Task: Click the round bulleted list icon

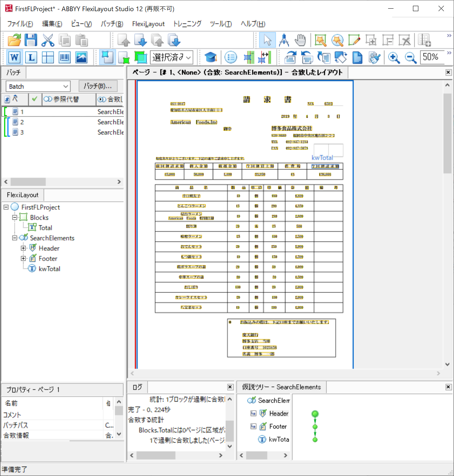Action: [231, 57]
